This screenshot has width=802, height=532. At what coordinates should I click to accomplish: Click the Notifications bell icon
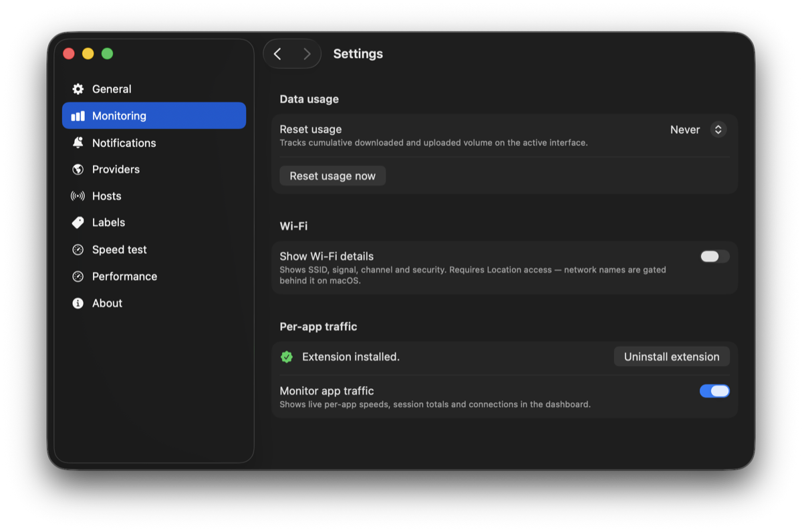(x=78, y=142)
